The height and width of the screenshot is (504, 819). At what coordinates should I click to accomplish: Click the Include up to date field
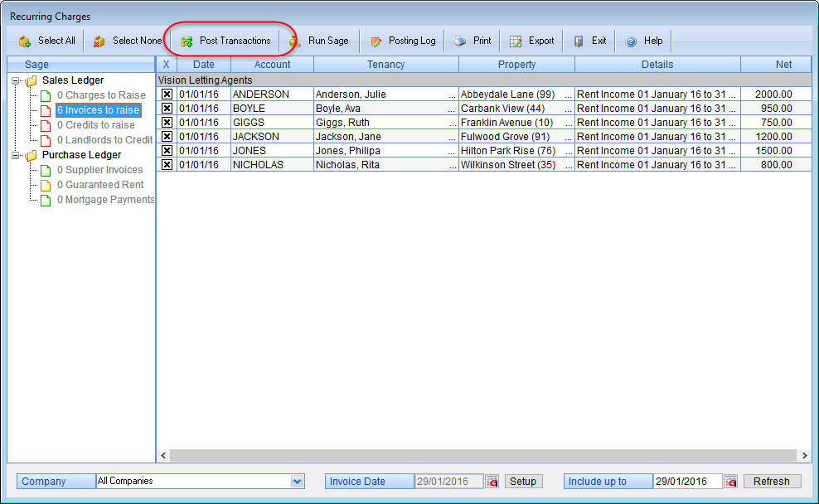687,482
